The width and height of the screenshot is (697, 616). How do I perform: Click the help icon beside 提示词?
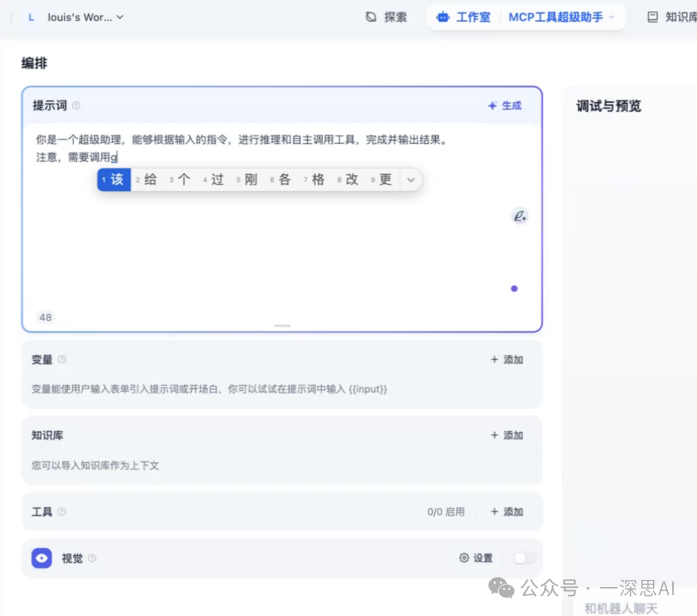pyautogui.click(x=76, y=105)
